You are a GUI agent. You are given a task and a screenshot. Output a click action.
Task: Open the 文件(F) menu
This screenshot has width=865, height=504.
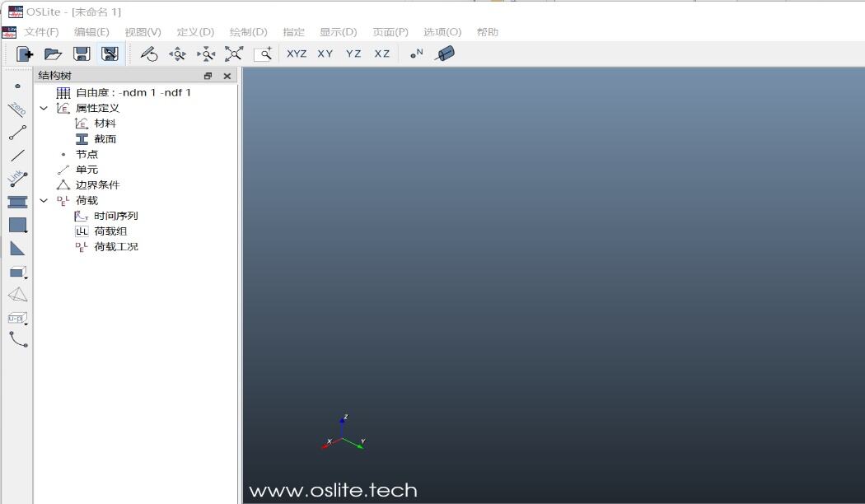click(x=41, y=32)
